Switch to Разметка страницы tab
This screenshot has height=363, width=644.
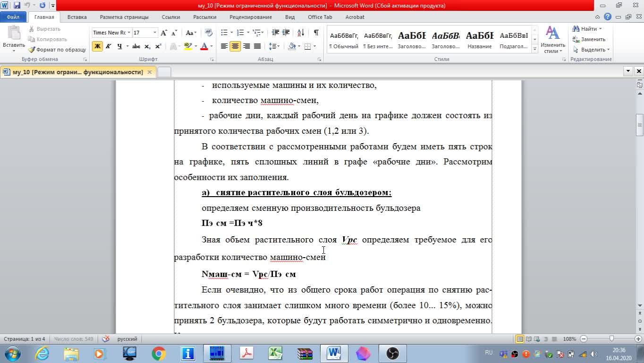click(124, 17)
